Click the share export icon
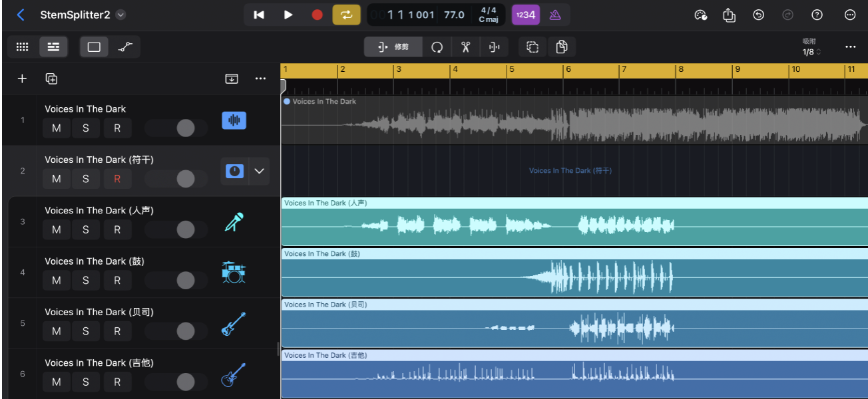The width and height of the screenshot is (868, 399). pyautogui.click(x=729, y=15)
